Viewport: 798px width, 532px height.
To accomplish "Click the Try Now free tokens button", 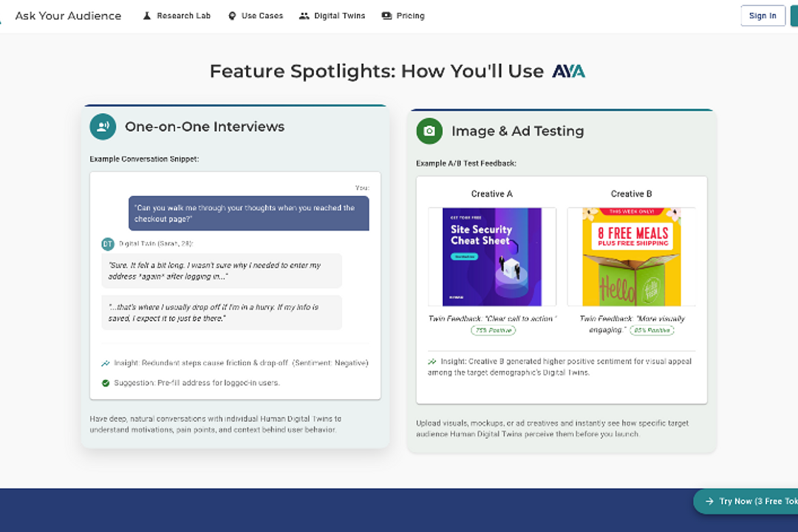I will pyautogui.click(x=746, y=501).
